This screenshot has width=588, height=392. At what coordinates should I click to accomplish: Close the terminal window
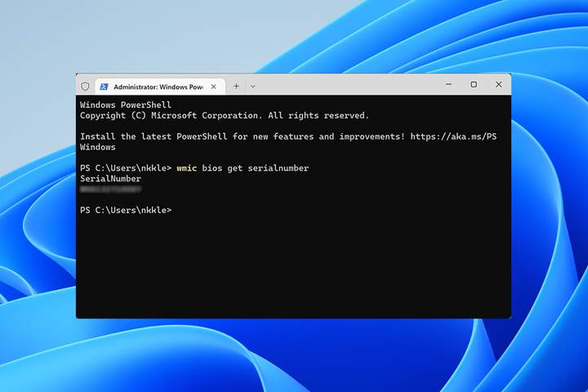(499, 84)
